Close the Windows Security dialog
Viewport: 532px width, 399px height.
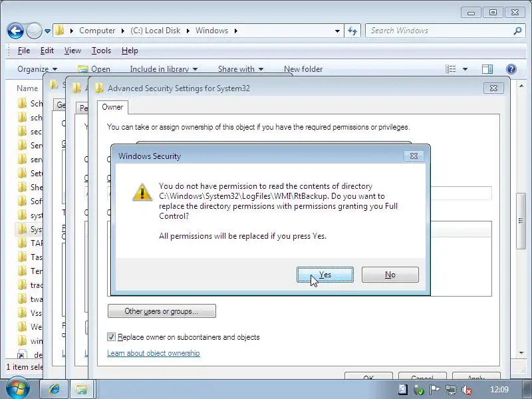[414, 156]
